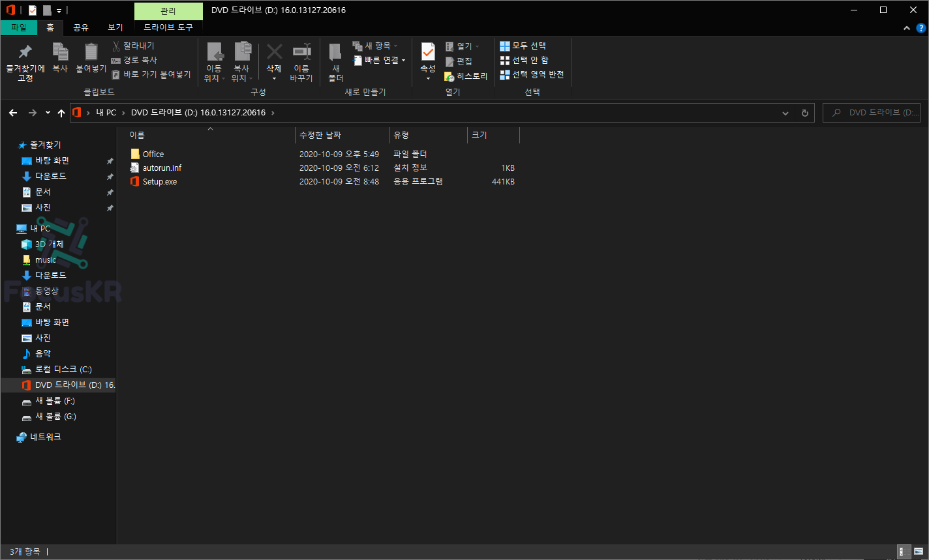Viewport: 929px width, 560px height.
Task: Open music folder in sidebar
Action: point(38,259)
